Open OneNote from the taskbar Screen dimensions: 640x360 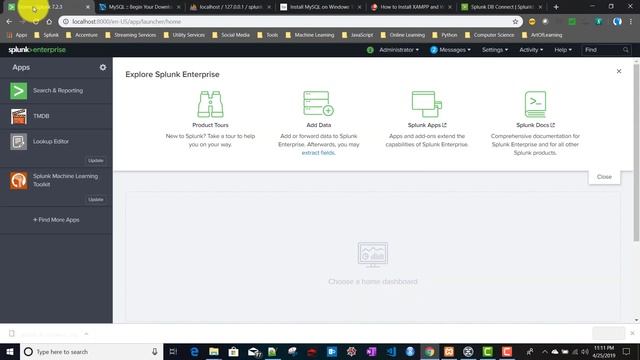[x=371, y=351]
